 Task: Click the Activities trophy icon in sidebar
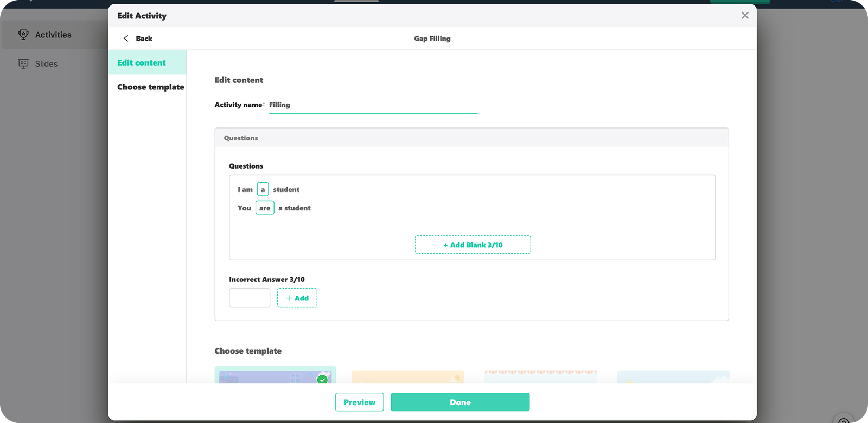click(x=23, y=35)
